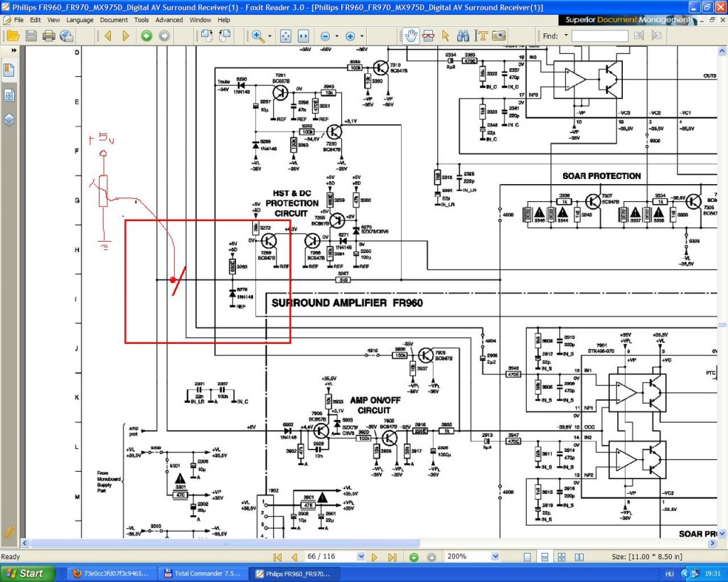Click the Zoom In plus icon
The width and height of the screenshot is (728, 582).
pyautogui.click(x=350, y=36)
